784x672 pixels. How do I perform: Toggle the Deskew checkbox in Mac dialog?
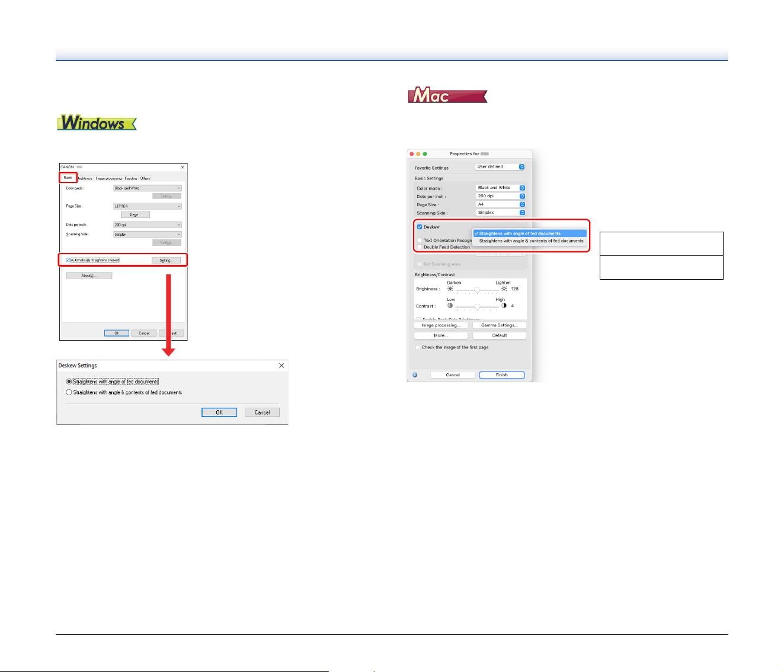[x=420, y=227]
